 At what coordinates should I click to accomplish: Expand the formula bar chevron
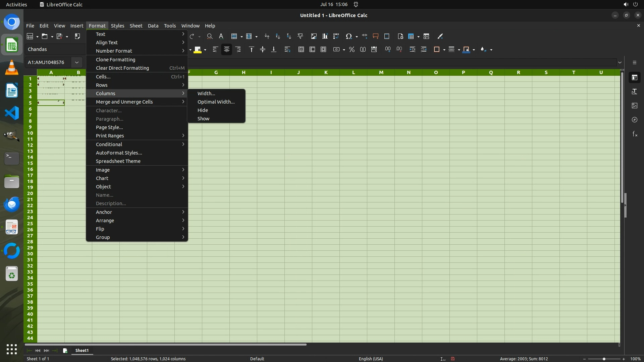[x=620, y=62]
